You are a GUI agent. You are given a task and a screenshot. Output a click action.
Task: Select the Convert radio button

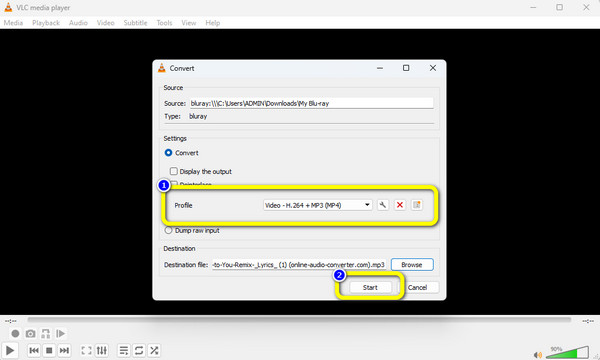(168, 153)
